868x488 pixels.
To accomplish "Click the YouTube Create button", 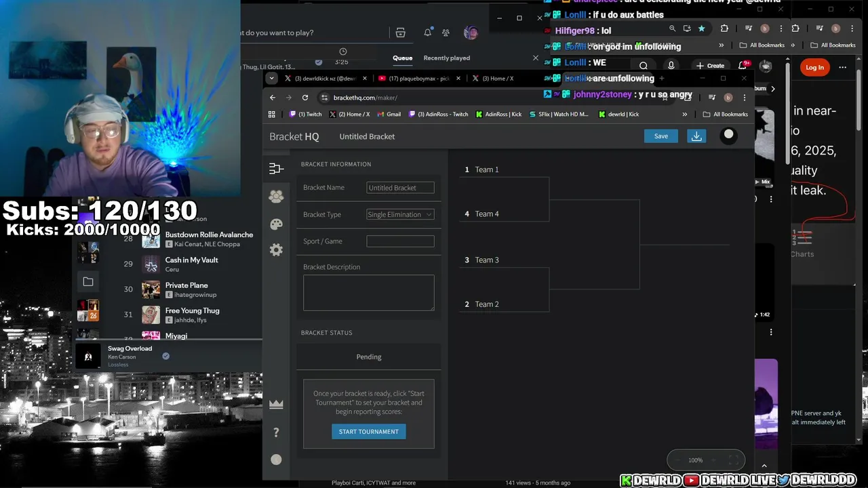I will tap(710, 66).
